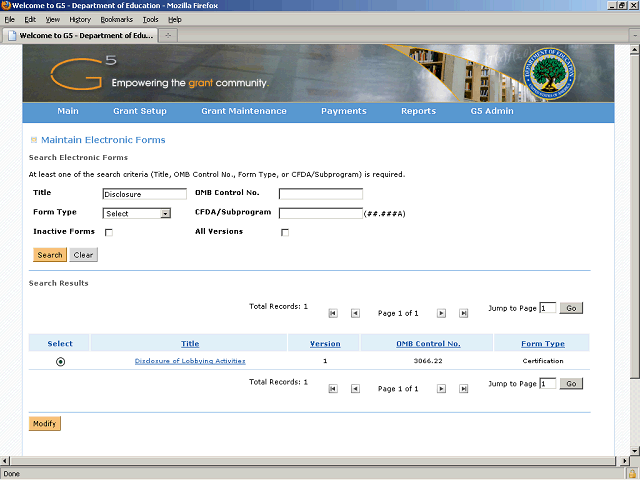Open the Reports navigation tab
This screenshot has height=480, width=640.
click(418, 111)
